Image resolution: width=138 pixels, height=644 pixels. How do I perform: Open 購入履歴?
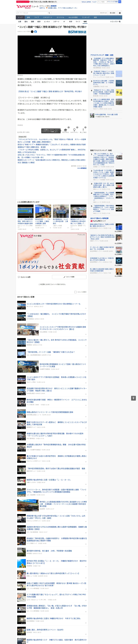pos(112,13)
